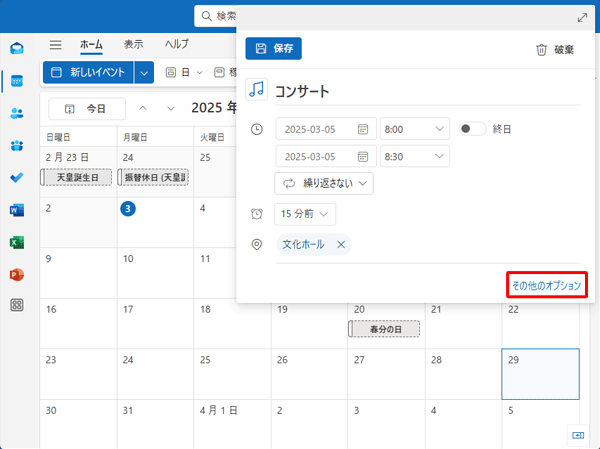Open the 春分の日 holiday event
The image size is (600, 449).
point(384,329)
